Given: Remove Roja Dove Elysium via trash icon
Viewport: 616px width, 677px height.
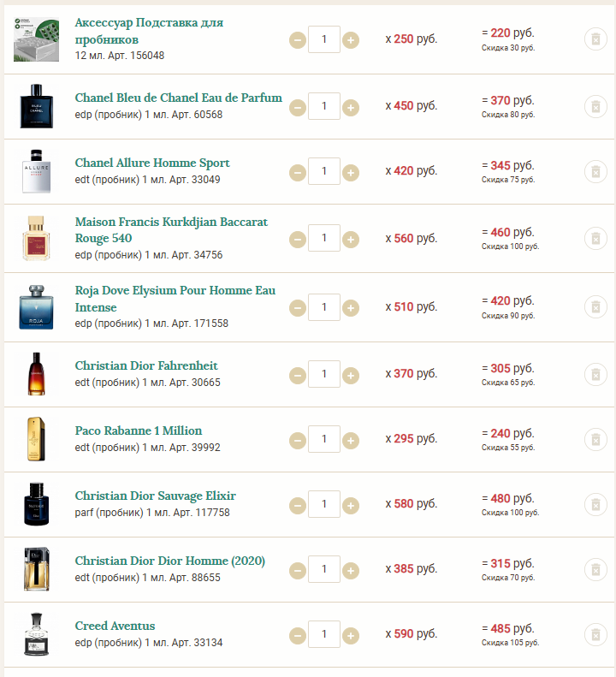Looking at the screenshot, I should point(595,307).
